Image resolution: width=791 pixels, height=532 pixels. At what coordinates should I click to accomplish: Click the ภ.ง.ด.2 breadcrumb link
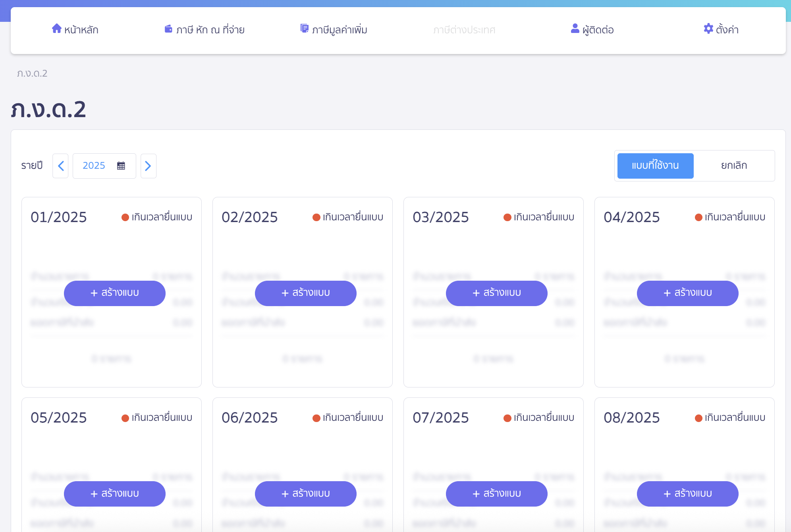click(32, 73)
